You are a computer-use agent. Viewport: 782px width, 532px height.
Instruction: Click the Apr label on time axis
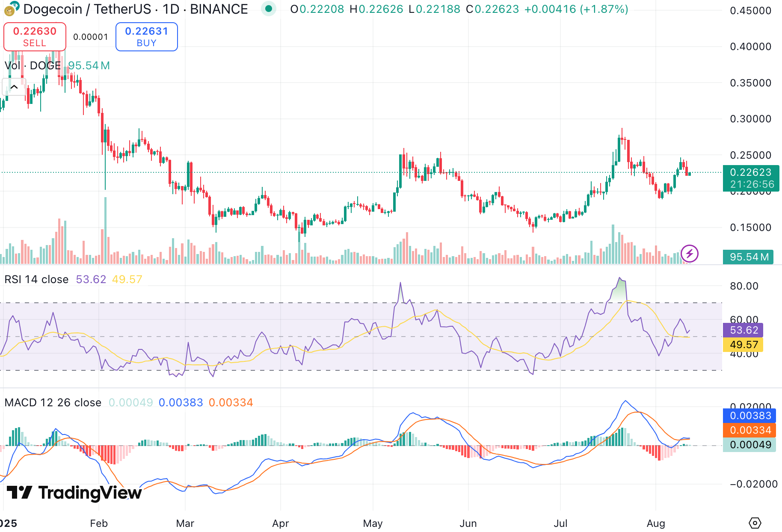click(281, 523)
